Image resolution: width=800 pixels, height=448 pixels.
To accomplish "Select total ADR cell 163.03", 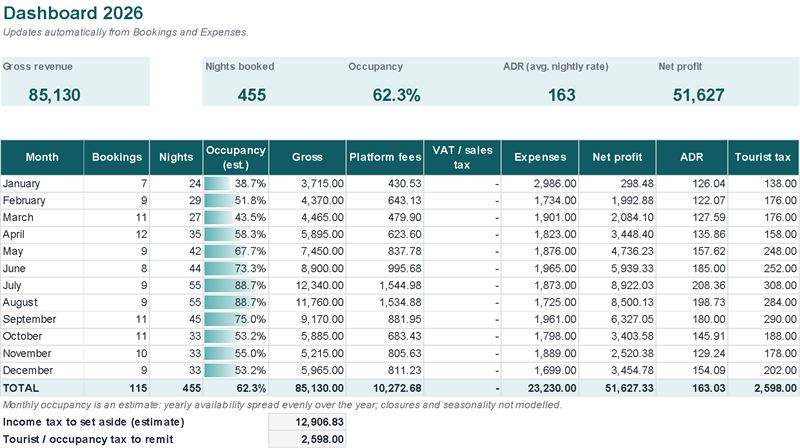I will (x=692, y=388).
